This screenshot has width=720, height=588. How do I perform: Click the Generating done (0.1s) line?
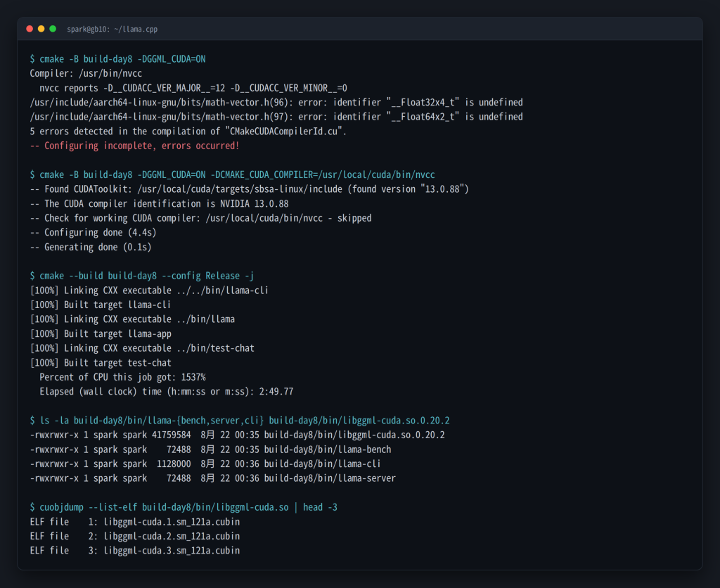point(91,247)
